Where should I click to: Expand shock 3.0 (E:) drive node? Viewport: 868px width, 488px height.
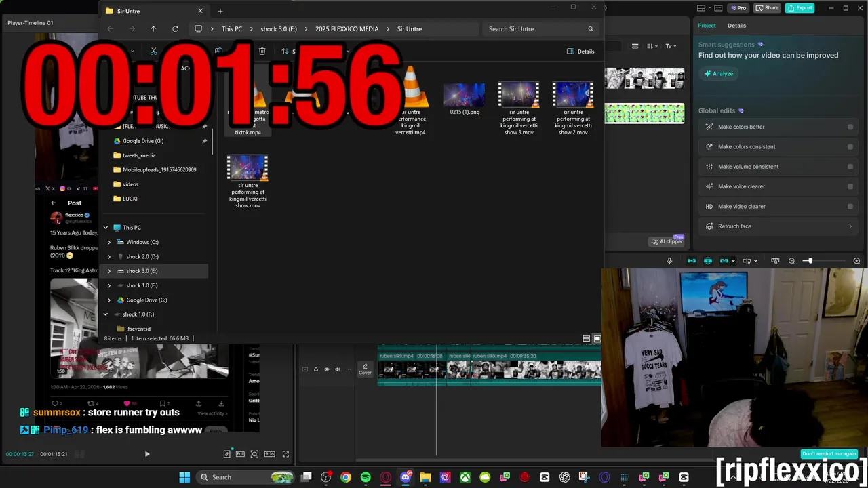(x=109, y=271)
